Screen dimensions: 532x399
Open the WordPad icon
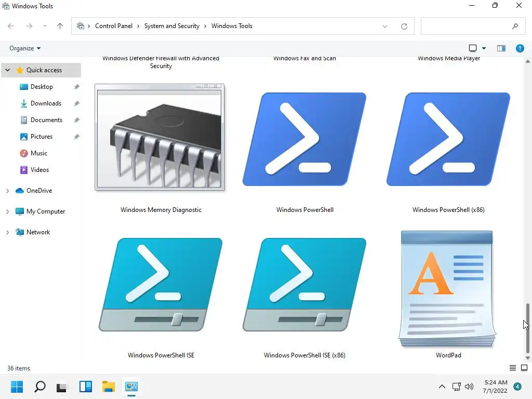447,289
